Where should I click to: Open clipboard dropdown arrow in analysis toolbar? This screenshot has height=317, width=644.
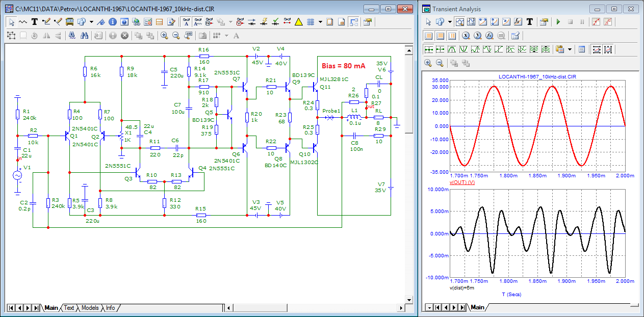pyautogui.click(x=570, y=49)
